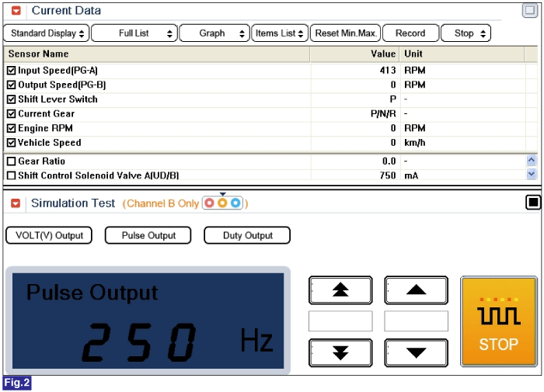The height and width of the screenshot is (392, 544).
Task: Collapse the Current Data panel red arrow
Action: tap(16, 11)
